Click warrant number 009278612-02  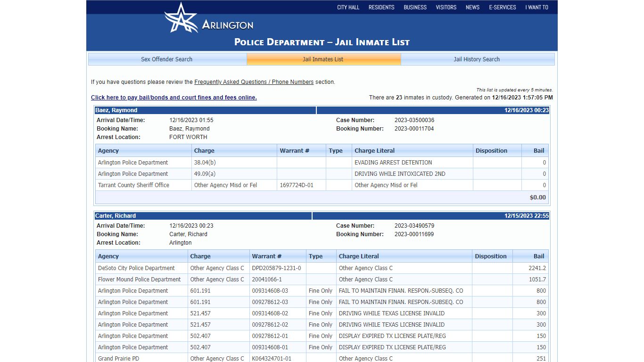pyautogui.click(x=270, y=325)
